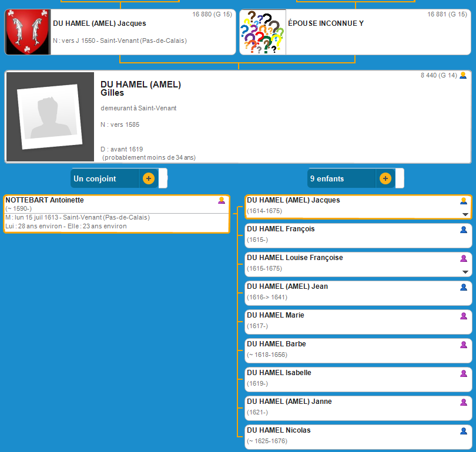The height and width of the screenshot is (452, 476).
Task: Click the red coat of arms thumbnail
Action: [28, 32]
